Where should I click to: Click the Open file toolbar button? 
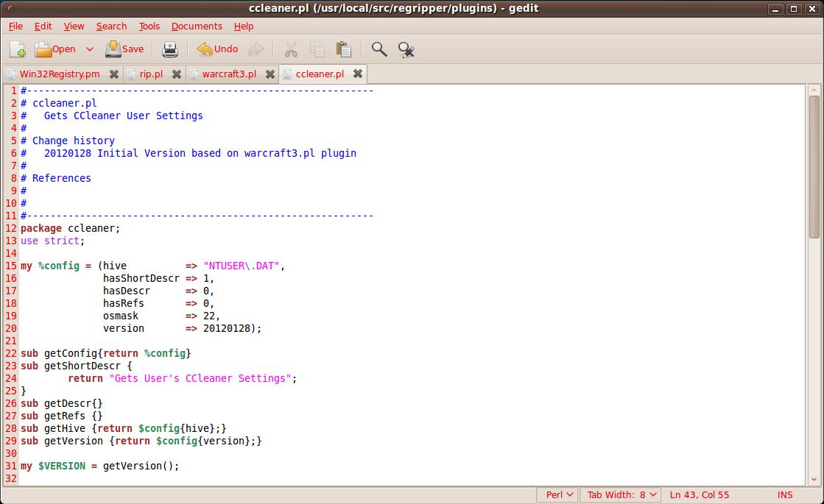55,49
